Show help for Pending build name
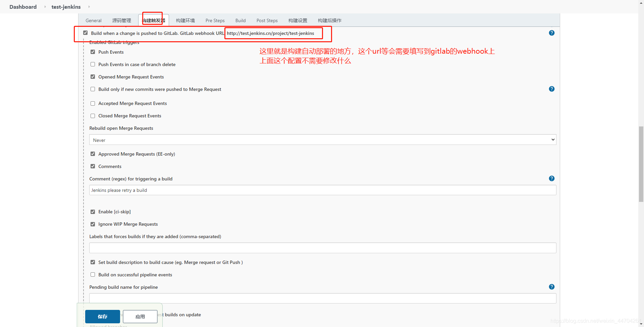The width and height of the screenshot is (644, 327). tap(552, 287)
